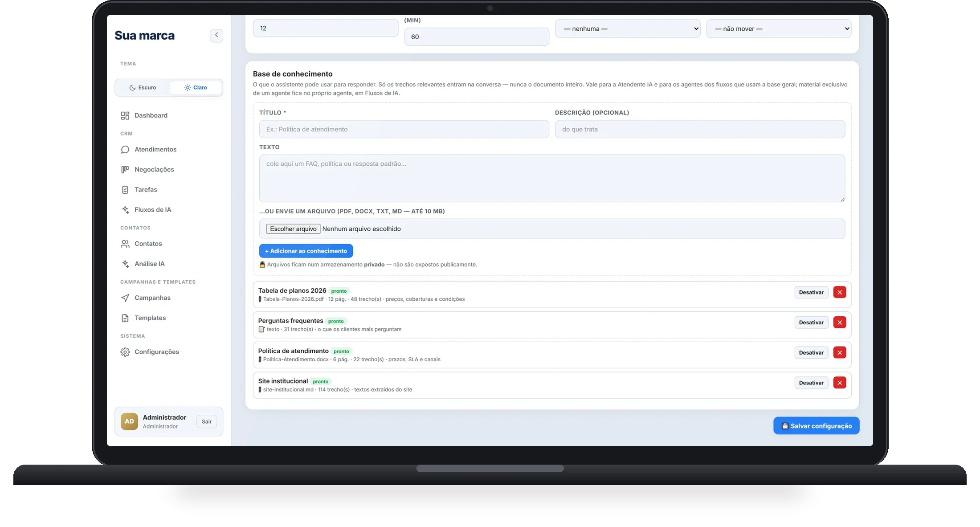Screen dimensions: 980x527
Task: Click the Contatos people icon
Action: click(x=125, y=244)
